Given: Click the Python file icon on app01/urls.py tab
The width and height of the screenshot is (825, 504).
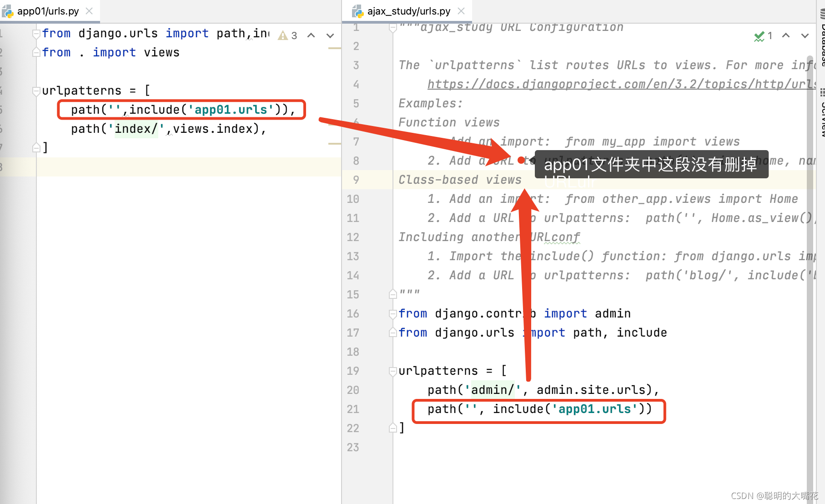Looking at the screenshot, I should tap(8, 11).
